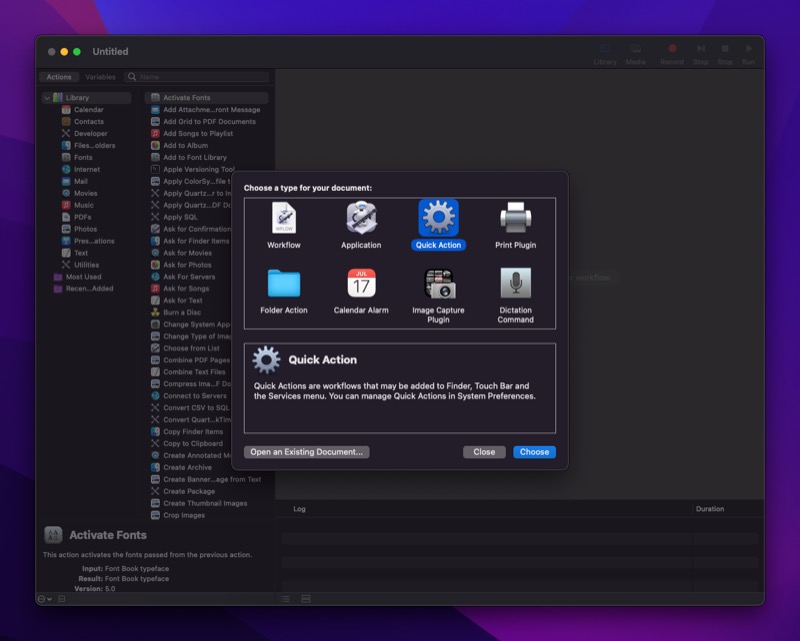This screenshot has width=800, height=641.
Task: Click the Stop toolbar button
Action: (724, 54)
